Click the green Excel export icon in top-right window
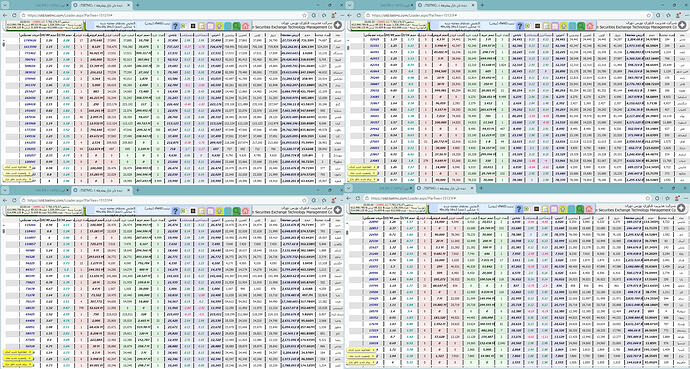Image resolution: width=690 pixels, height=369 pixels. point(527,26)
